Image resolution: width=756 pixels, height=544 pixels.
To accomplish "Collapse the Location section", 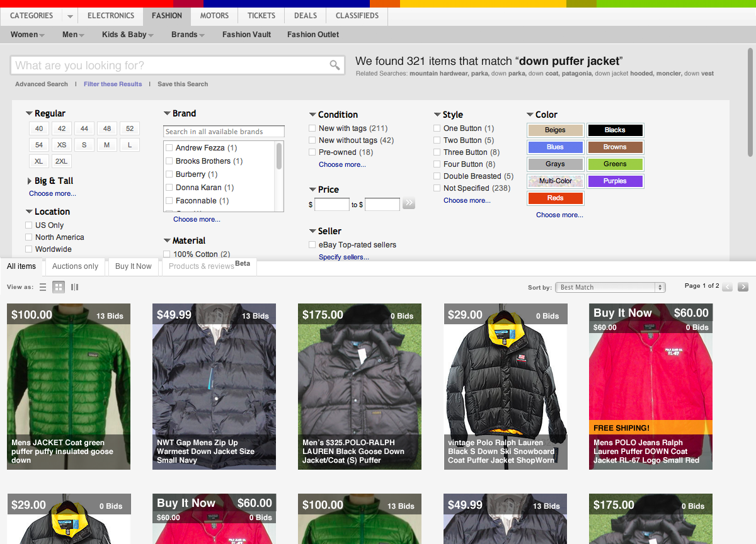I will tap(29, 212).
